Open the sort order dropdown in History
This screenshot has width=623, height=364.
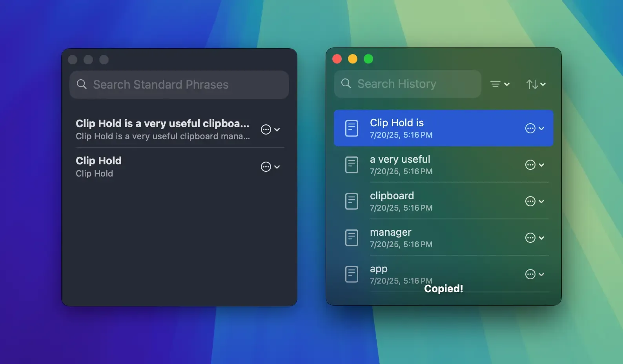coord(536,84)
